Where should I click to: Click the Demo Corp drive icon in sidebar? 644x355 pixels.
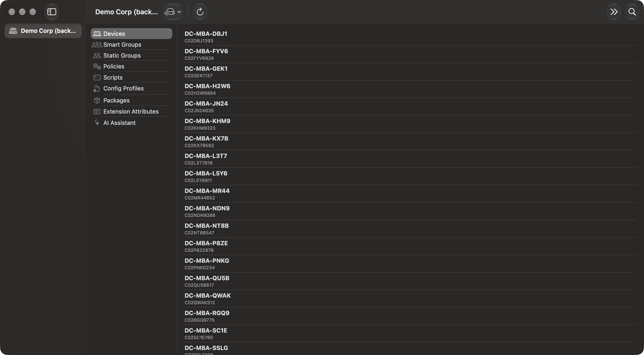point(13,31)
